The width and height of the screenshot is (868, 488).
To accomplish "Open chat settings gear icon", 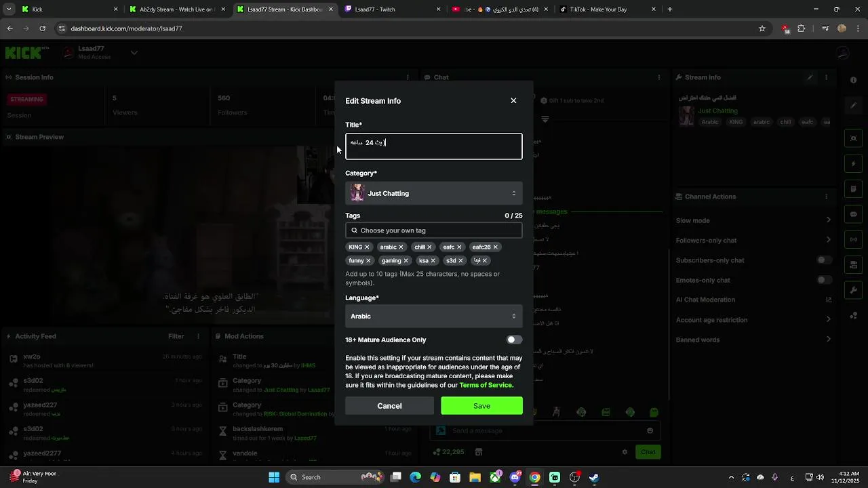I will coord(625,452).
